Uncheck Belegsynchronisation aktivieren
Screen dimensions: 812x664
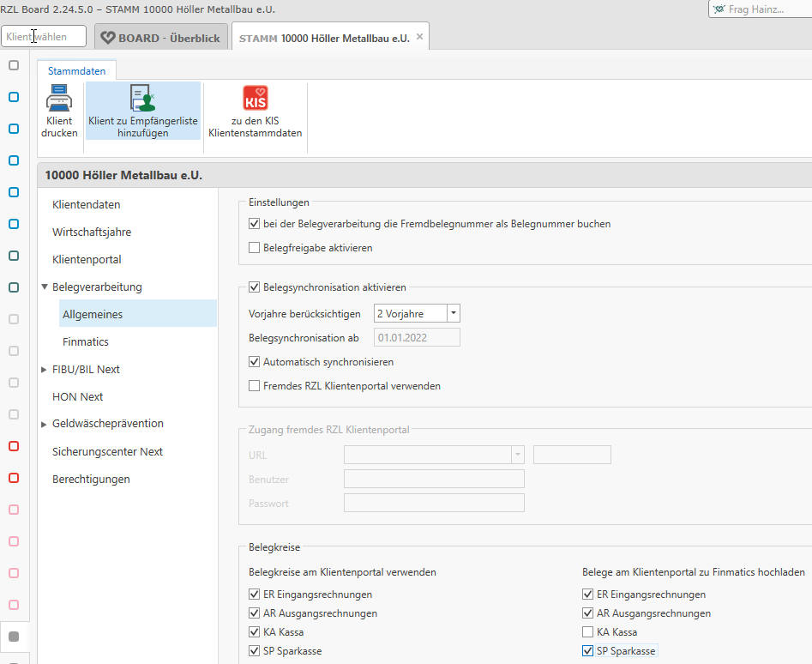tap(253, 287)
